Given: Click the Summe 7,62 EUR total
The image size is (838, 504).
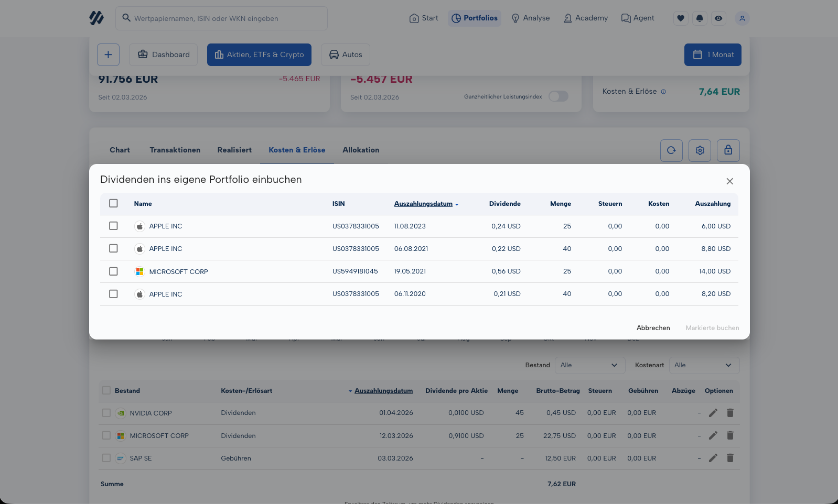Looking at the screenshot, I should (x=561, y=484).
